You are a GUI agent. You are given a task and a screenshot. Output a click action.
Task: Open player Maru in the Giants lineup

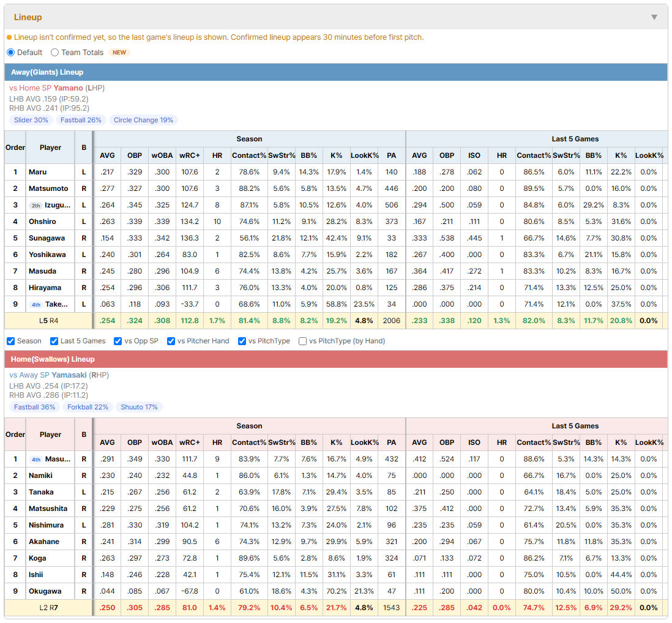pos(38,172)
